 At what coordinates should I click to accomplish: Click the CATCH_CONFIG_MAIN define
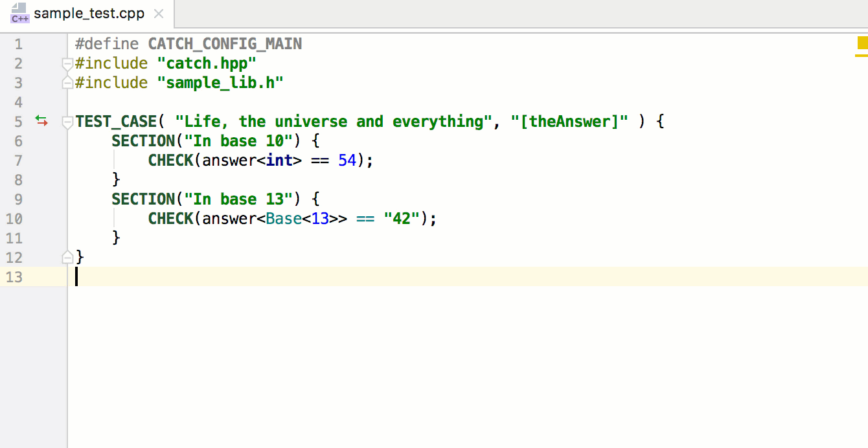[x=225, y=43]
